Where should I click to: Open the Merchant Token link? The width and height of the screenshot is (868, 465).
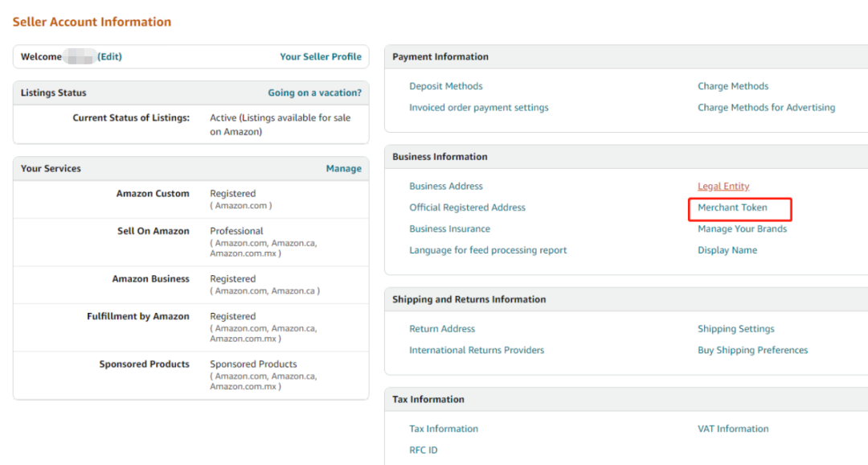pos(732,208)
